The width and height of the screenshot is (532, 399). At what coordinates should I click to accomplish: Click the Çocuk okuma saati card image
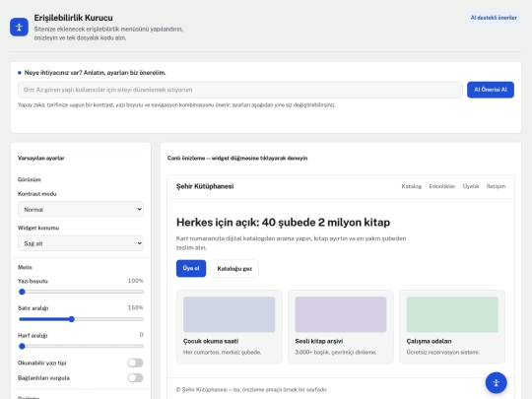229,314
